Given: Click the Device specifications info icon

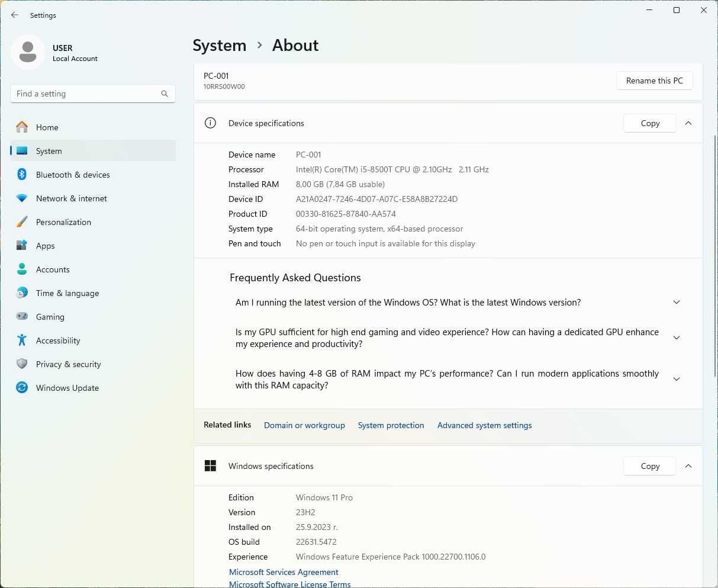Looking at the screenshot, I should [x=210, y=123].
